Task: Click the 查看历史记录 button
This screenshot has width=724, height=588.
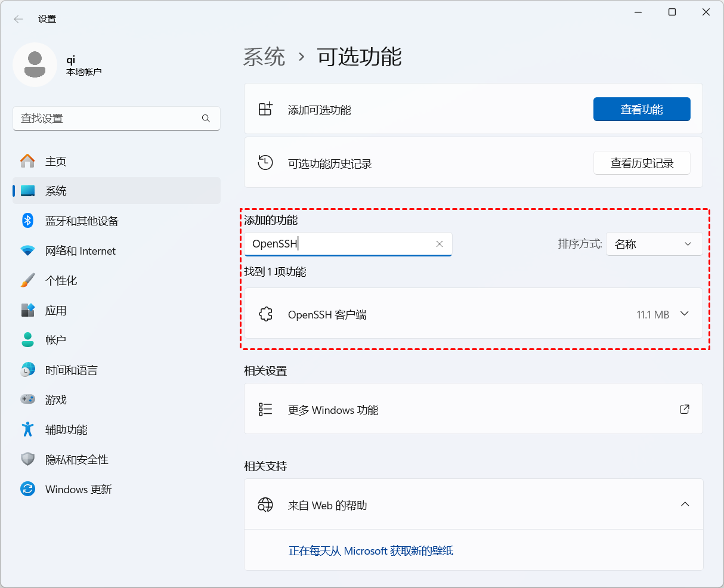Action: [642, 163]
